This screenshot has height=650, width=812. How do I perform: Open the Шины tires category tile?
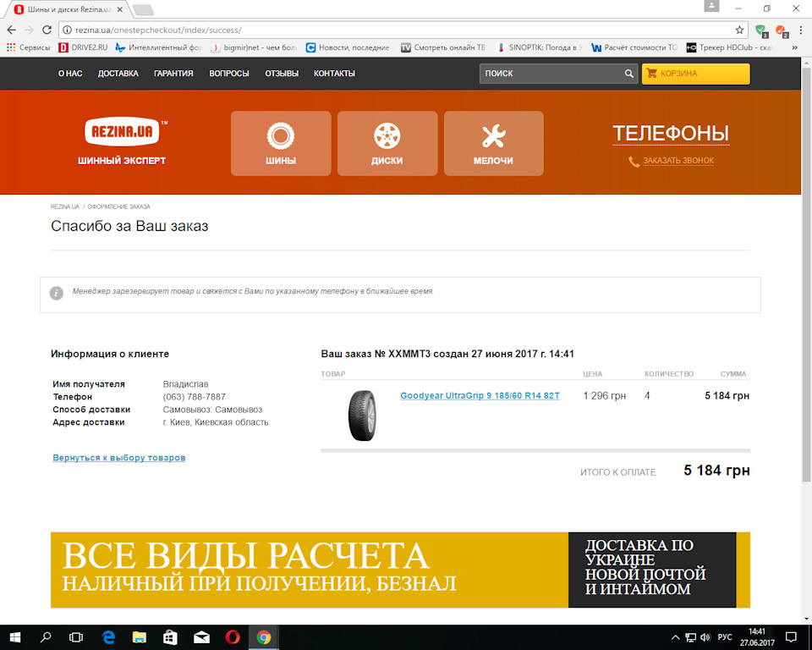[281, 143]
